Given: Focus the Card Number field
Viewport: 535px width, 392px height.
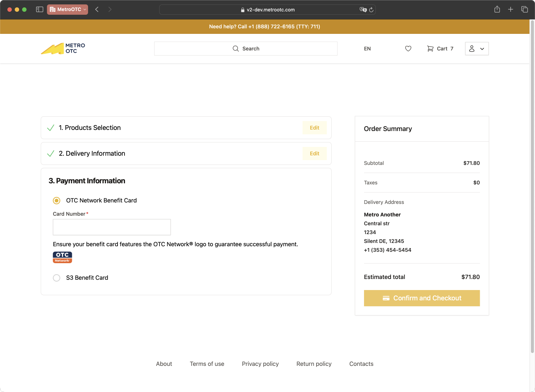Looking at the screenshot, I should pyautogui.click(x=112, y=227).
